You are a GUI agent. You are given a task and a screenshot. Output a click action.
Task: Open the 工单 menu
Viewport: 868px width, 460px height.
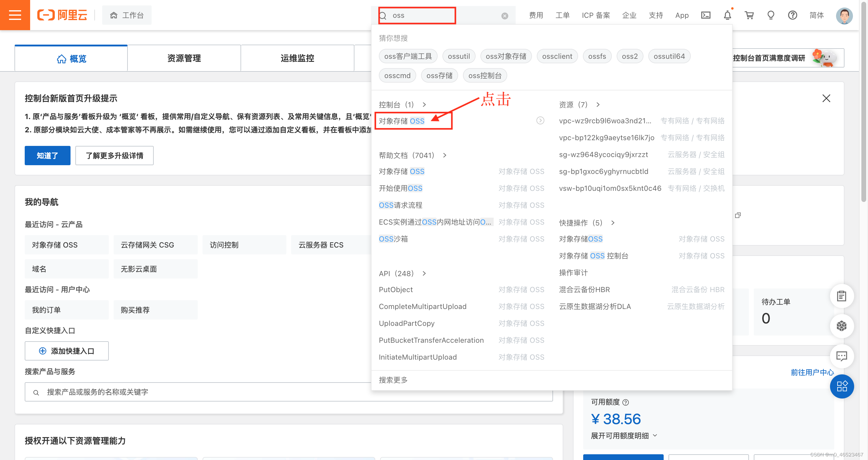tap(562, 15)
